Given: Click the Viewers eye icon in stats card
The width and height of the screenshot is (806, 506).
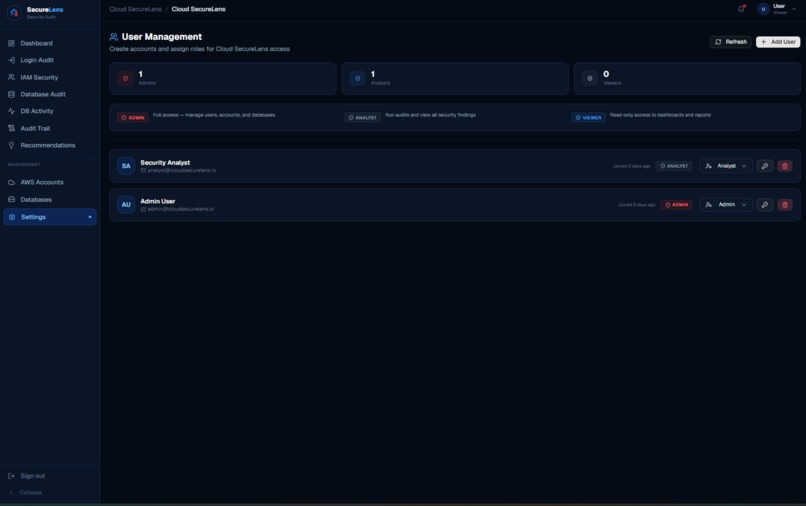Looking at the screenshot, I should coord(590,79).
